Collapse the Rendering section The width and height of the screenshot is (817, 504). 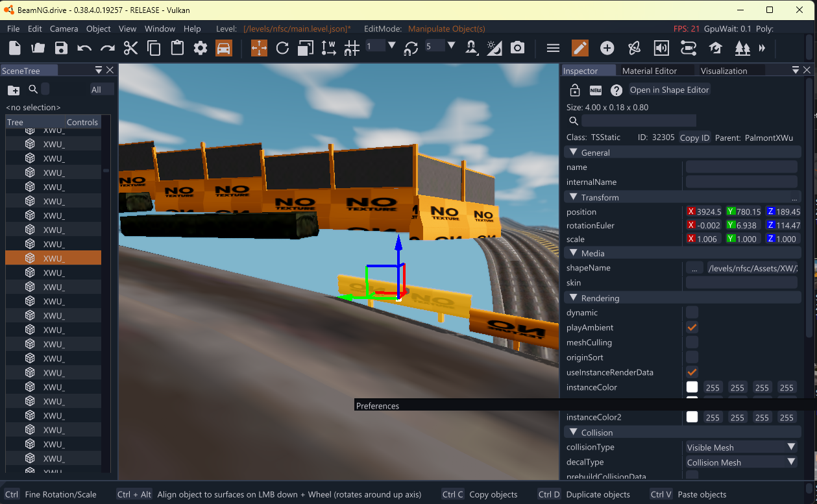point(574,298)
